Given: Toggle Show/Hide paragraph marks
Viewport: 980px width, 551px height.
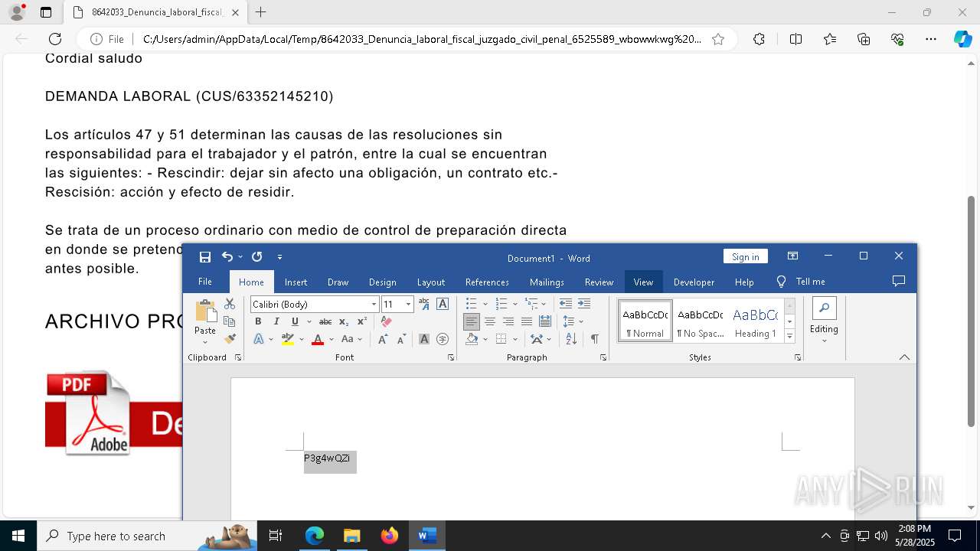Looking at the screenshot, I should coord(594,339).
